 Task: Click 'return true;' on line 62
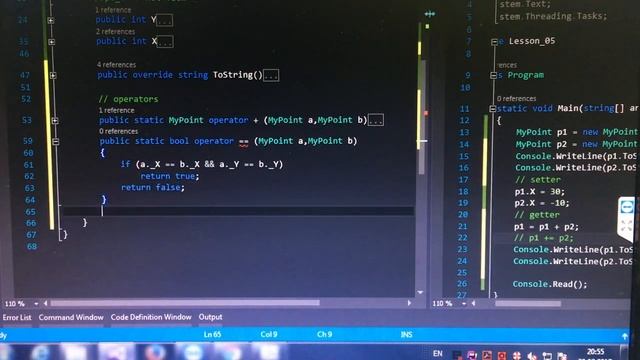(170, 176)
